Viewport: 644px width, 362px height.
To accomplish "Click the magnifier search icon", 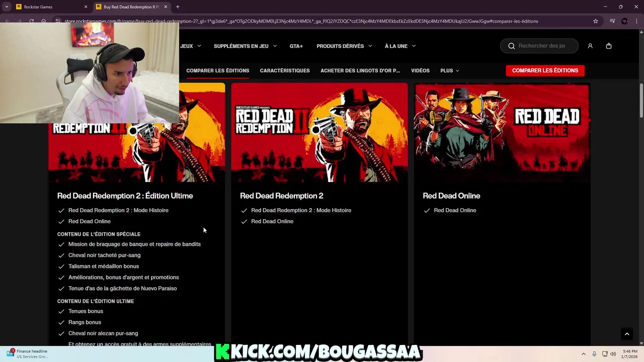I will 512,46.
